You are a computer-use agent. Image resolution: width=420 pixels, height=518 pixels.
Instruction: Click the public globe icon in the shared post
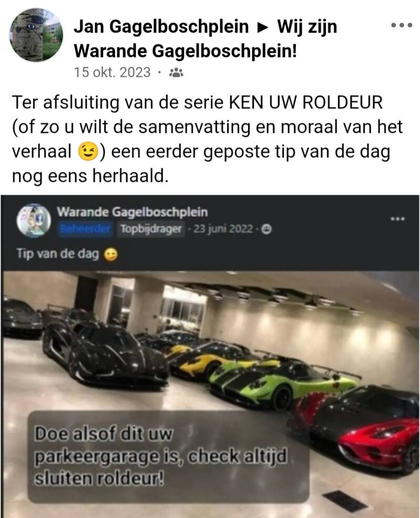point(267,229)
